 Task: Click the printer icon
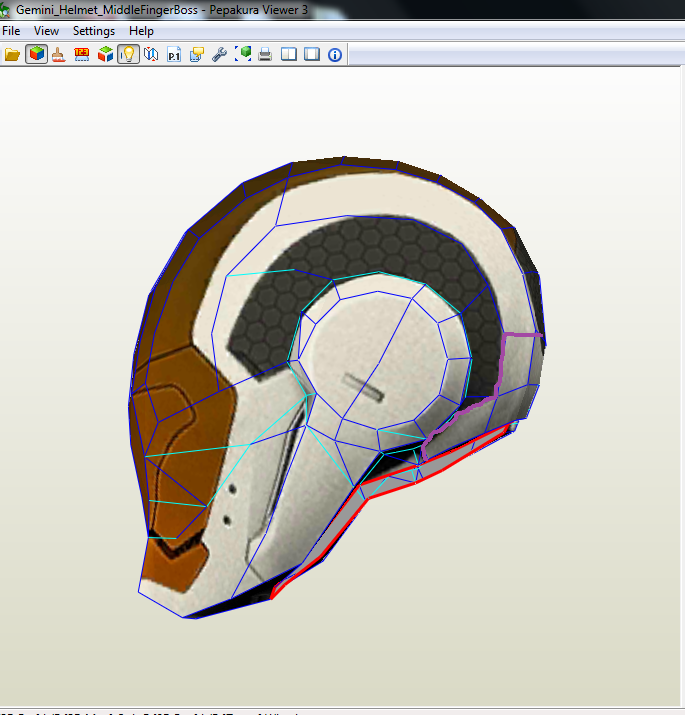click(x=265, y=55)
